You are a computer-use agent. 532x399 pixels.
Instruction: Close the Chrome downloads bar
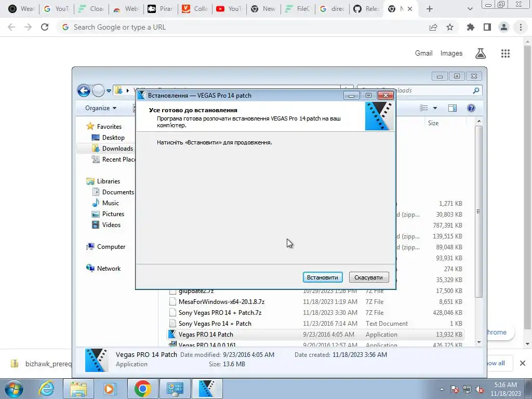523,363
